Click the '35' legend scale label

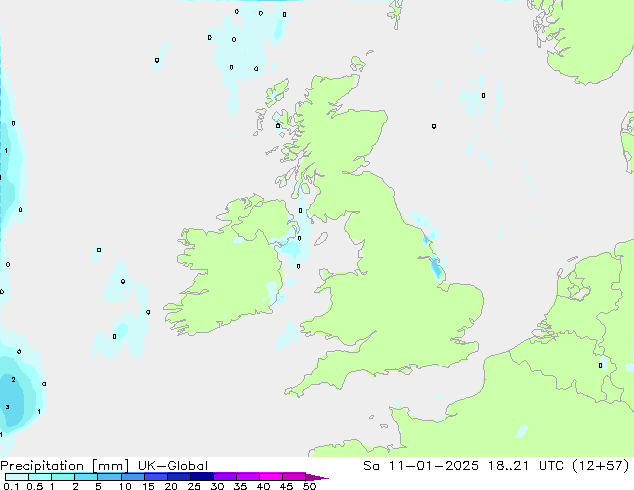tap(240, 486)
